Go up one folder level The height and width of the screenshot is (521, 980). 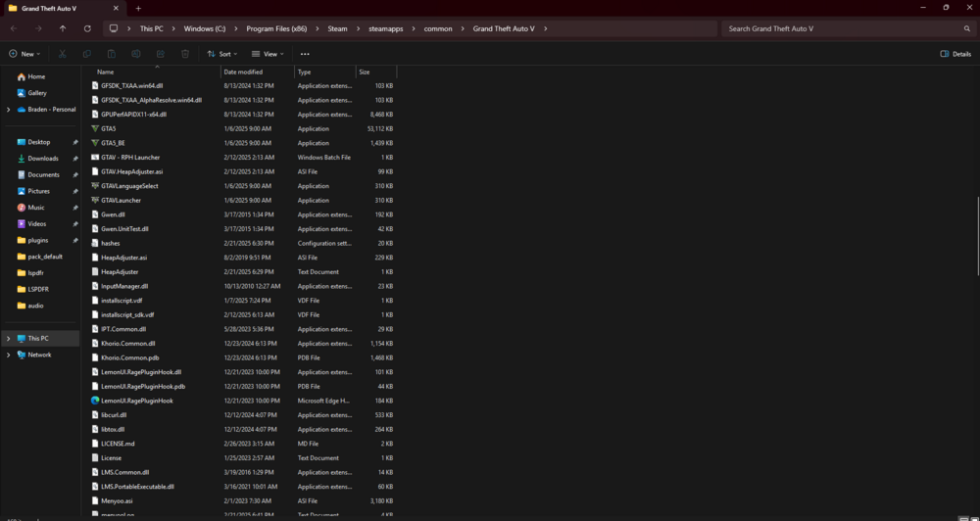point(63,28)
